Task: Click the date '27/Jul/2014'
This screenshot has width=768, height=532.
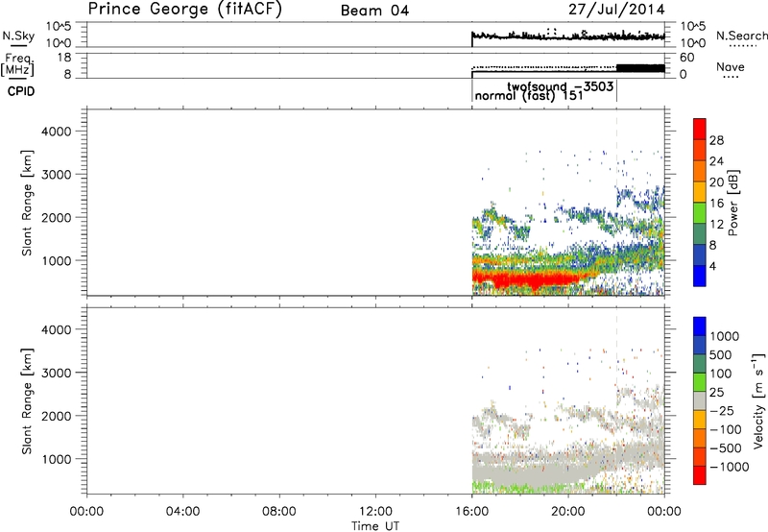Action: pyautogui.click(x=616, y=10)
